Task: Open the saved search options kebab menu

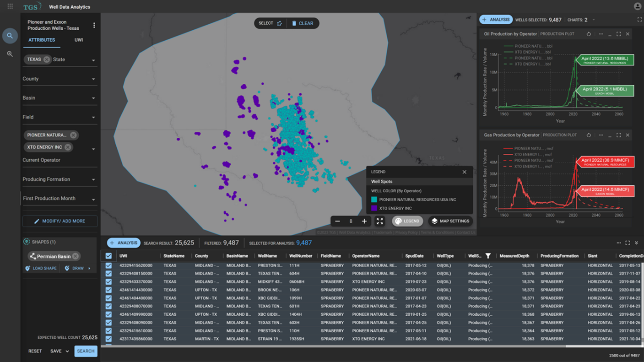Action: click(x=94, y=25)
